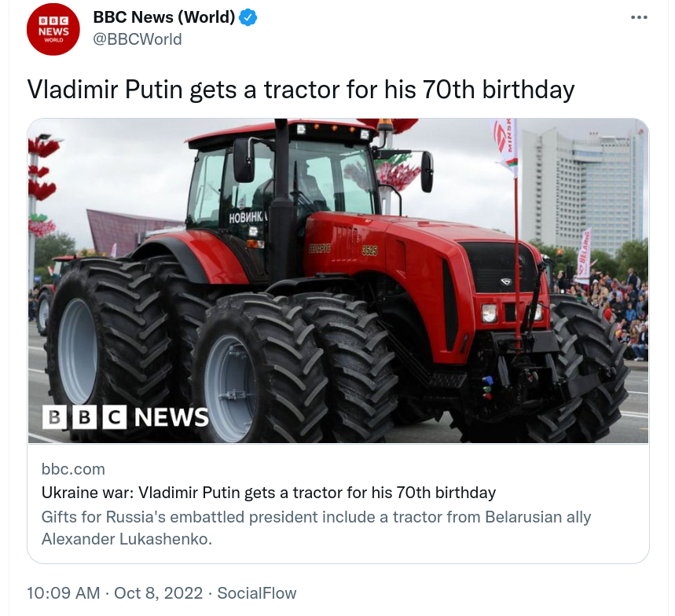The height and width of the screenshot is (616, 675).
Task: Open the red tractor preview image
Action: [x=338, y=280]
